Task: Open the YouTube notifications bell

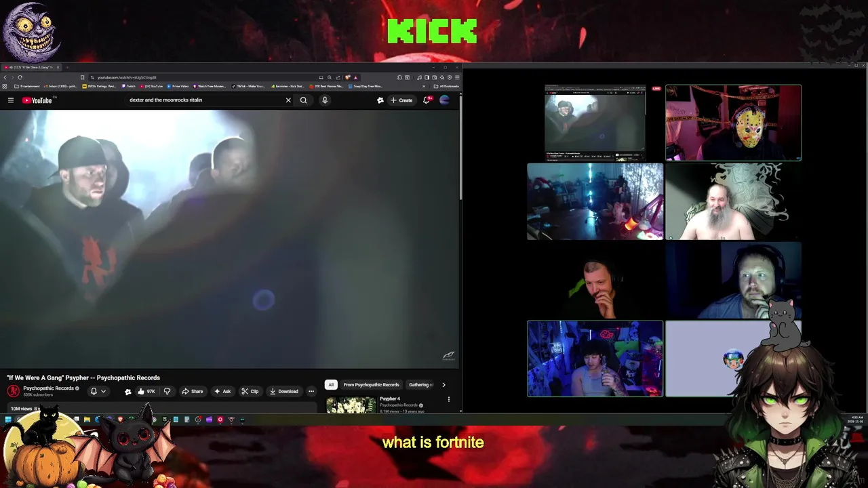Action: pos(427,100)
